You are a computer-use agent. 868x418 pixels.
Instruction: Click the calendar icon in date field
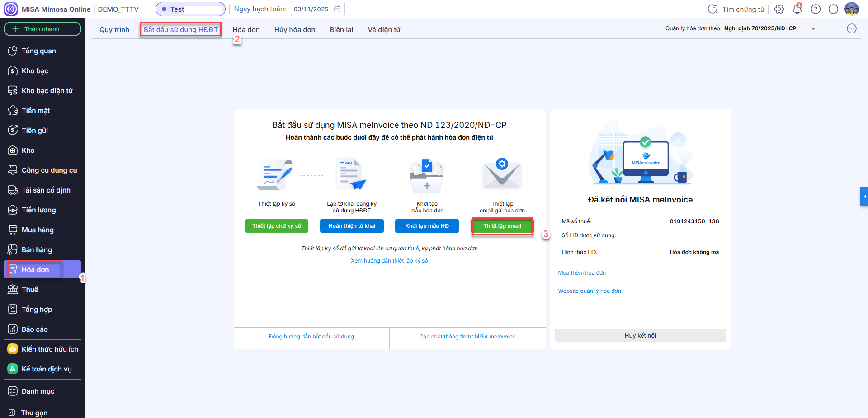pyautogui.click(x=337, y=9)
